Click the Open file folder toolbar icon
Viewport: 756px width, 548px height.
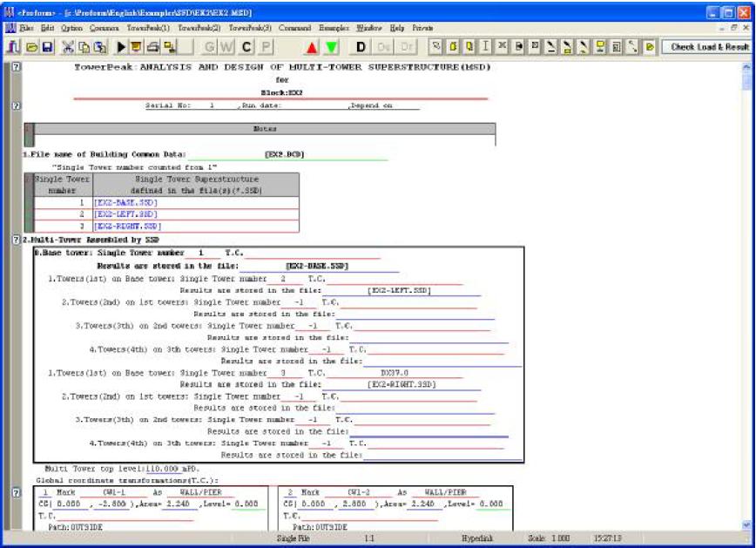pos(31,47)
